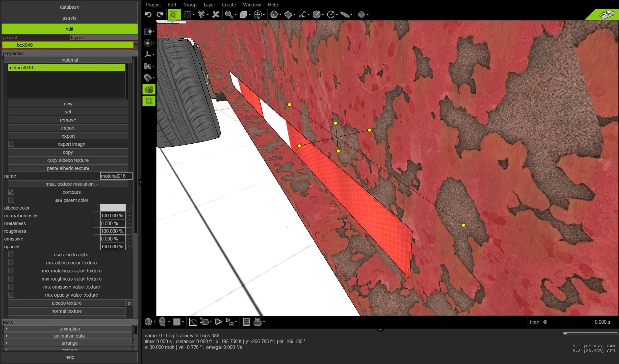
Task: Select the magnifier zoom tool
Action: point(229,15)
